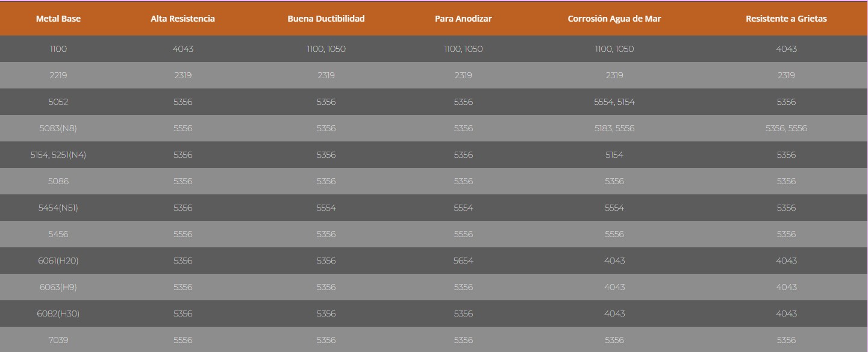The width and height of the screenshot is (868, 352).
Task: Click the 5454(N51) metal base cell
Action: click(x=58, y=208)
